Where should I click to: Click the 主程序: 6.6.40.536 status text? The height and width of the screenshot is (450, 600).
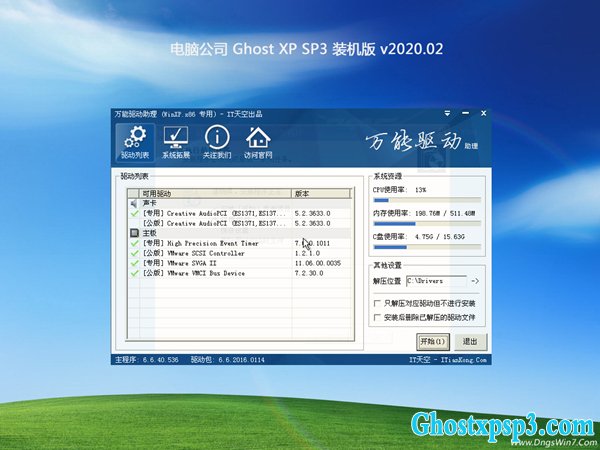click(147, 360)
